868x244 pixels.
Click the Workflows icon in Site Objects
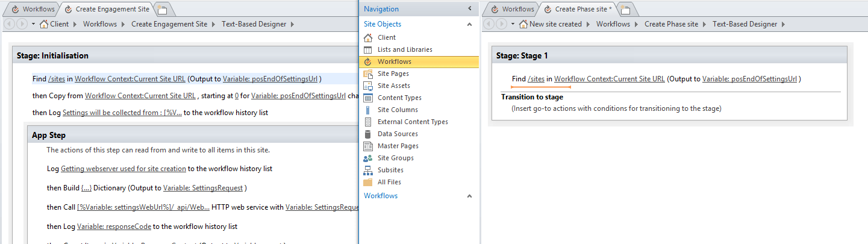tap(368, 61)
